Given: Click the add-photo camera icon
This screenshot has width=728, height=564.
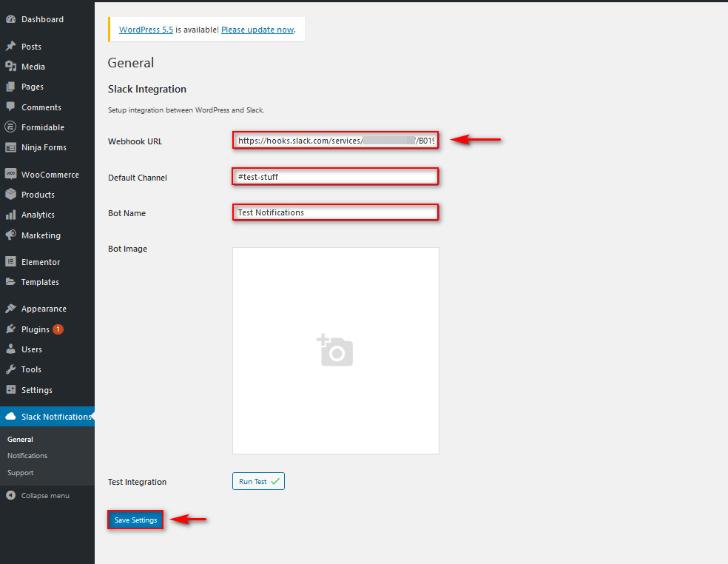Looking at the screenshot, I should click(x=335, y=350).
